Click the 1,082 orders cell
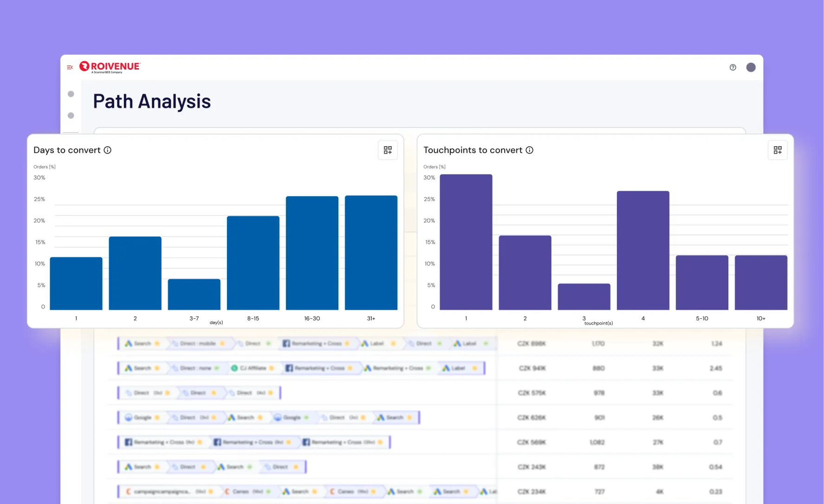The image size is (824, 504). click(x=597, y=442)
